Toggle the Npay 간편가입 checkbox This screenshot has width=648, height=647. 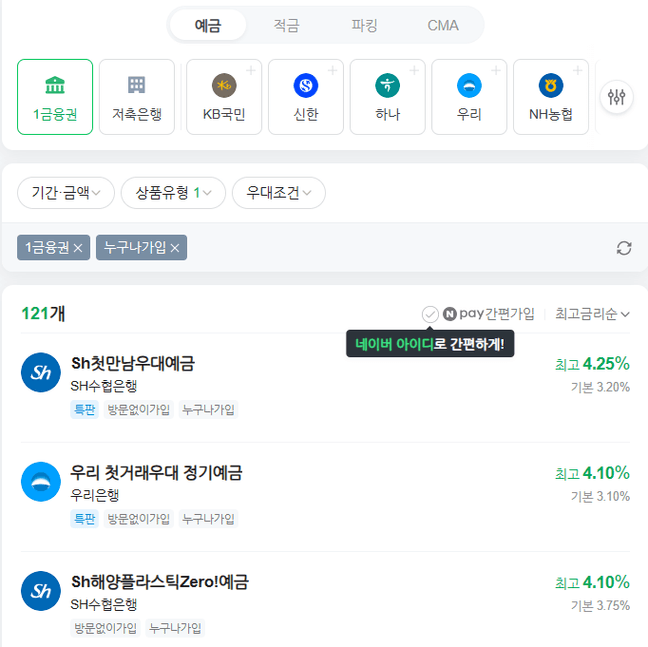(x=430, y=314)
